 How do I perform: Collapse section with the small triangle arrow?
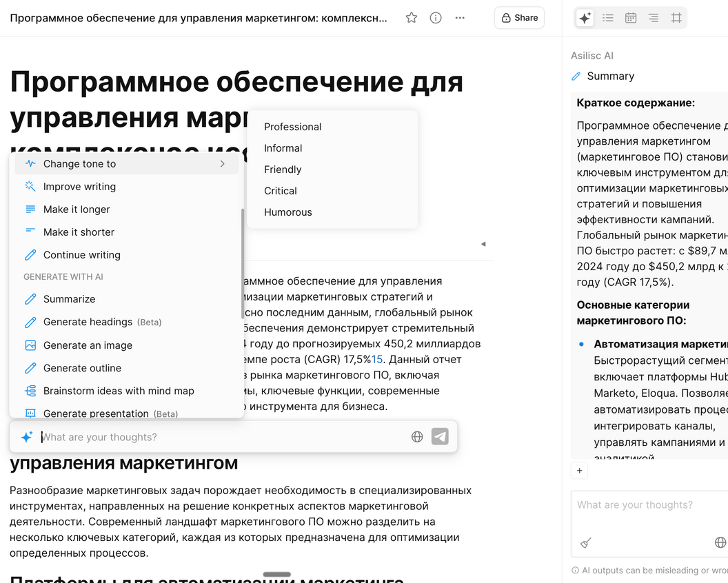(x=483, y=244)
